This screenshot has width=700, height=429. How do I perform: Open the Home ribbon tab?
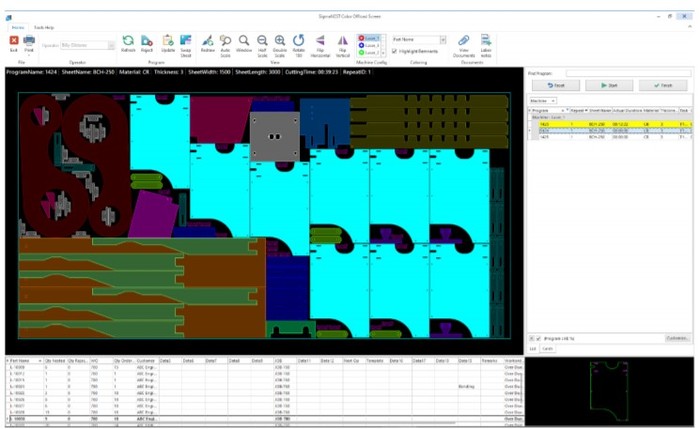[18, 28]
